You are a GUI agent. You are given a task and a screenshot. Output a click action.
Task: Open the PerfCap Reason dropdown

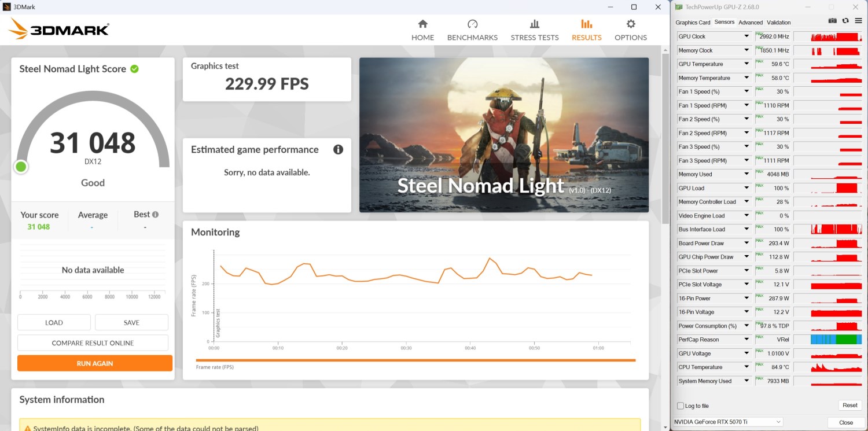[746, 340]
